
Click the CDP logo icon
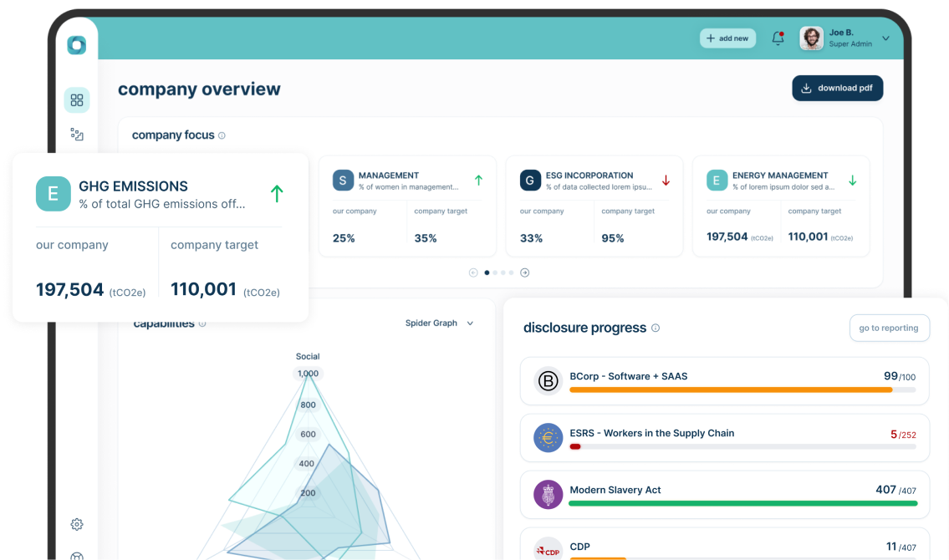point(548,549)
